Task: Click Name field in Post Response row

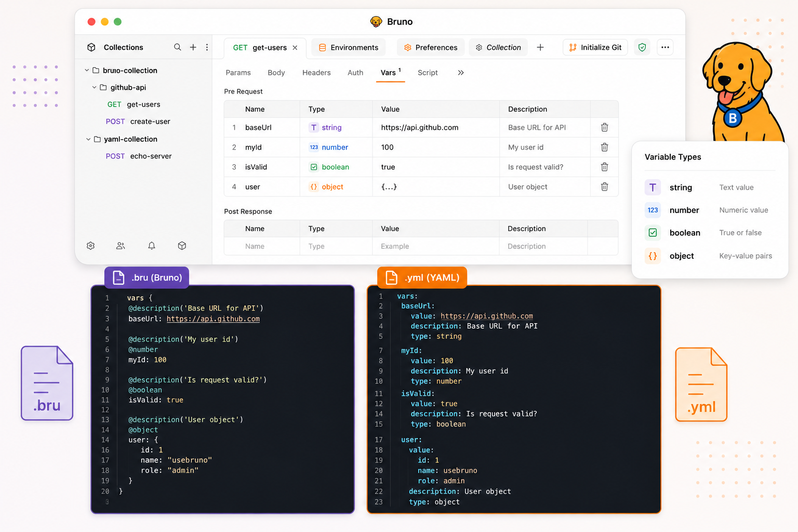Action: pos(262,246)
